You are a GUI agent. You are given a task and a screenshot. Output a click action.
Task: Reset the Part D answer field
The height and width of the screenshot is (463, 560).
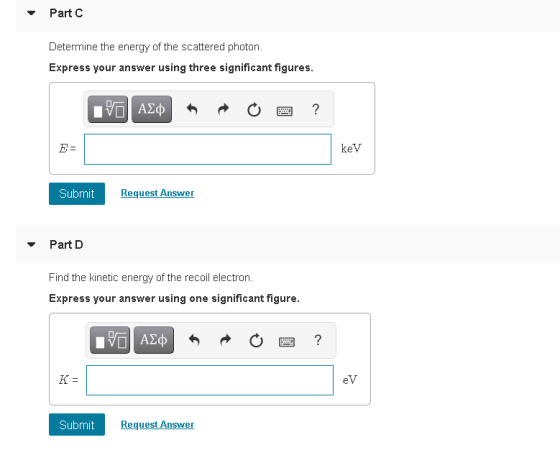click(256, 340)
